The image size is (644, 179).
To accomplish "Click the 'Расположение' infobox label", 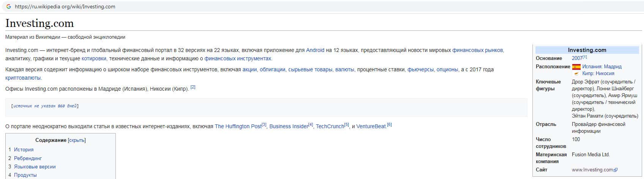I will pos(553,67).
